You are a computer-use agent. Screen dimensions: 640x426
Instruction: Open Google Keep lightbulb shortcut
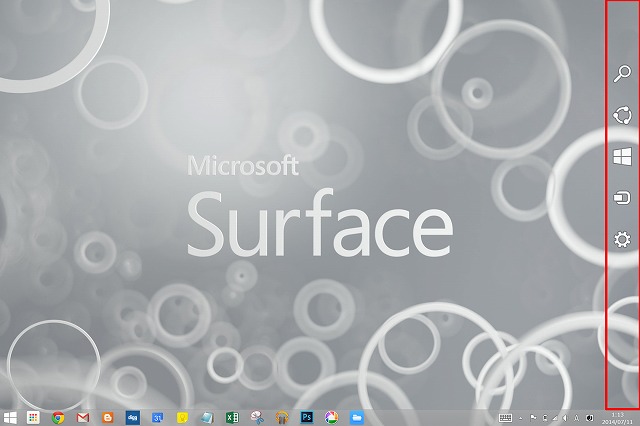tap(182, 417)
